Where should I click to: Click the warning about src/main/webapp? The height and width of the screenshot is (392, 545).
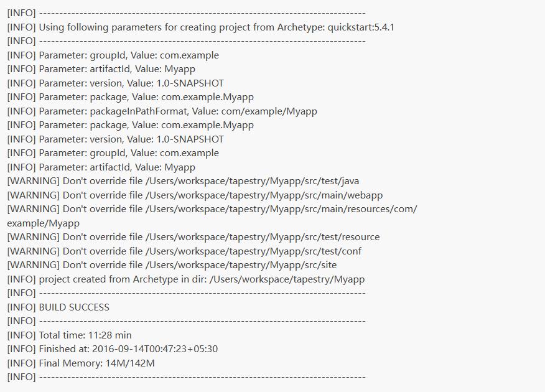pos(195,195)
